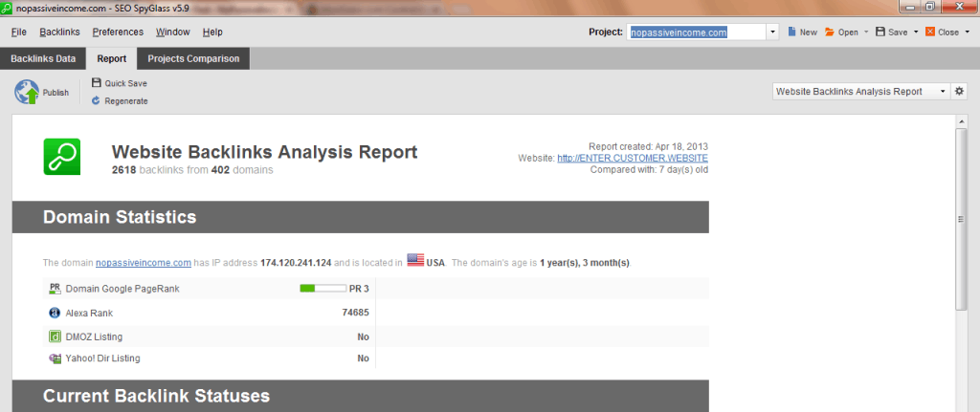Click the New project file icon
The width and height of the screenshot is (980, 412).
pyautogui.click(x=791, y=32)
